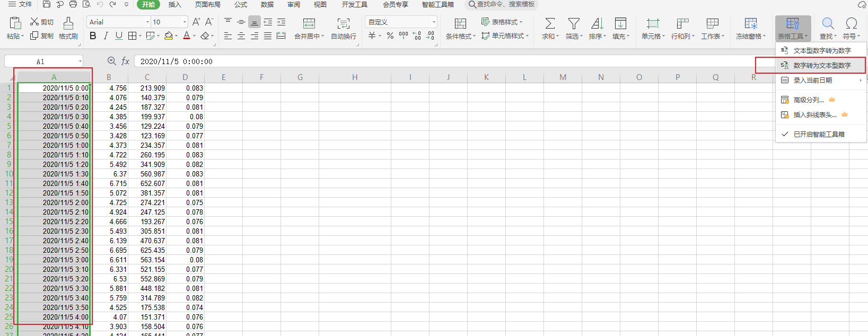This screenshot has width=868, height=336.
Task: Click the Filter (筛选) funnel icon
Action: [x=574, y=23]
